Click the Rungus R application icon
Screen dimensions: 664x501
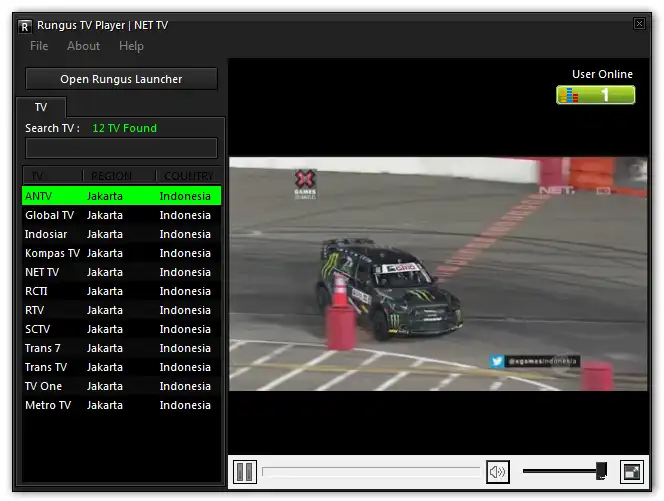click(x=25, y=26)
